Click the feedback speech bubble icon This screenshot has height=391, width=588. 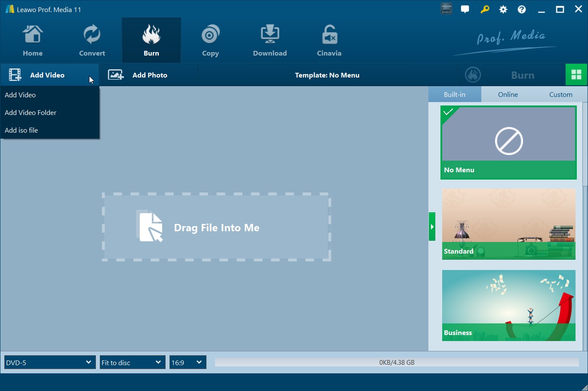(x=465, y=9)
